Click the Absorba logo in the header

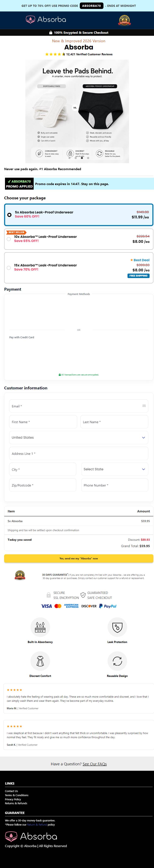point(46,20)
